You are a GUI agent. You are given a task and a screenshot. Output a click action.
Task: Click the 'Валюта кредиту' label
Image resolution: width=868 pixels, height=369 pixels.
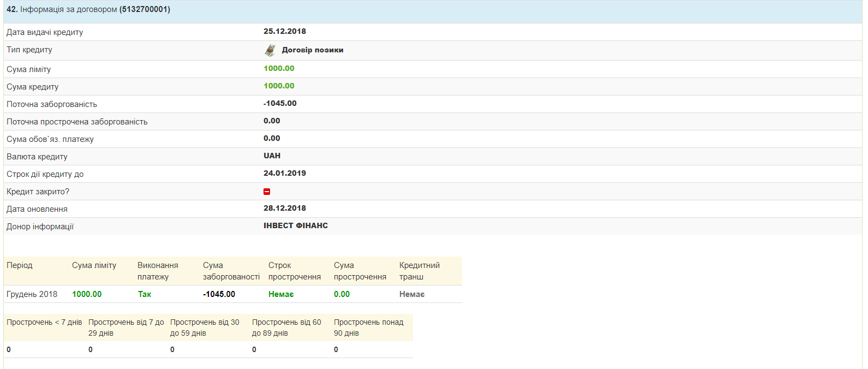37,157
